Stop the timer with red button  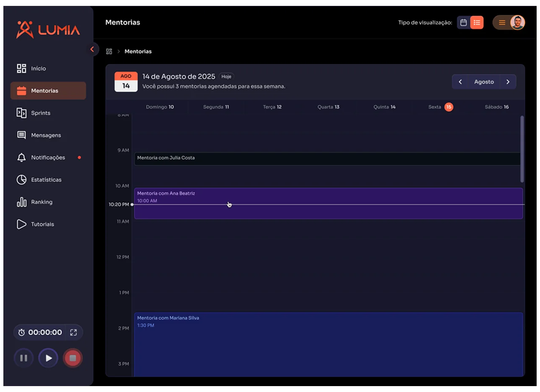[73, 358]
